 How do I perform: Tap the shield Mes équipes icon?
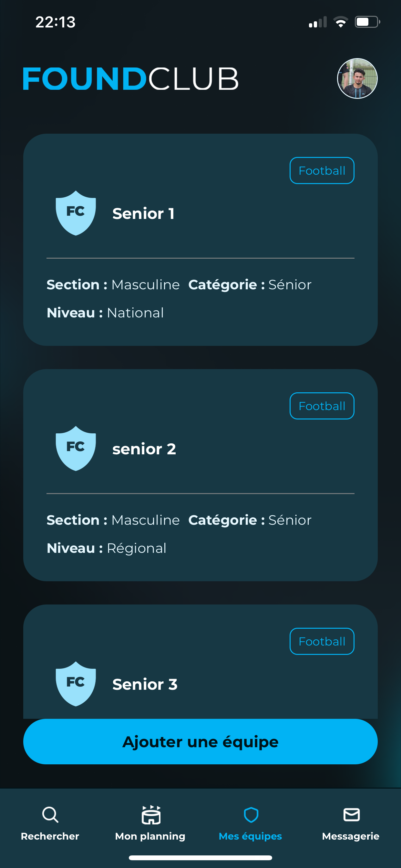[x=251, y=815]
